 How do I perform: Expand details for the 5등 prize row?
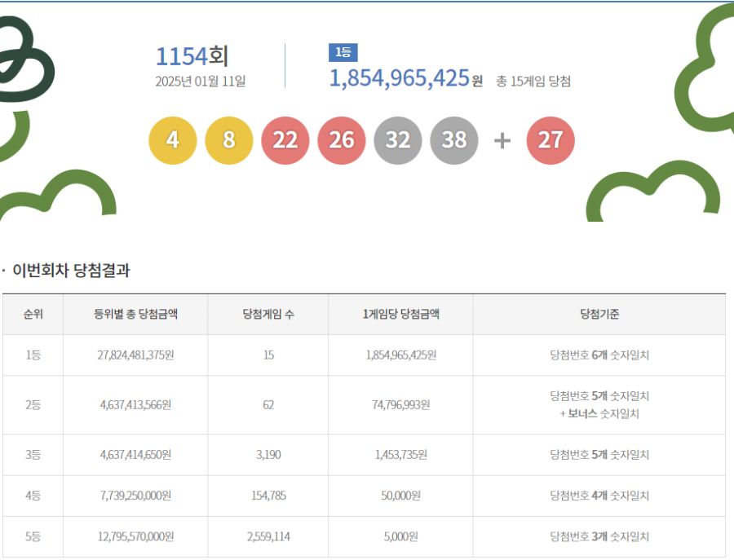[x=602, y=536]
